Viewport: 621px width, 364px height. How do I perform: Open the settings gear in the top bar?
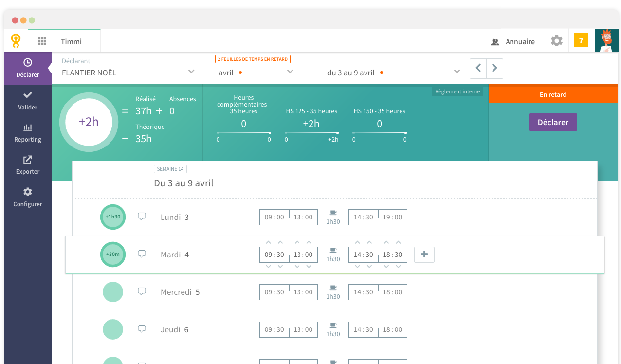(x=557, y=41)
